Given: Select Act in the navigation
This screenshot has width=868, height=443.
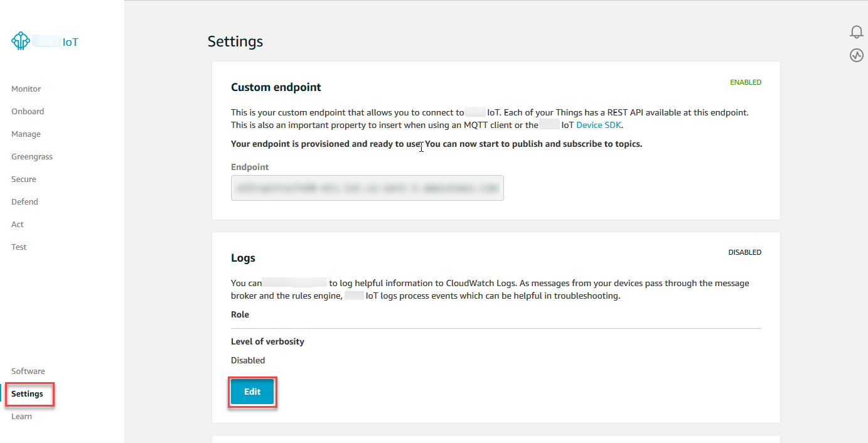Looking at the screenshot, I should tap(18, 225).
